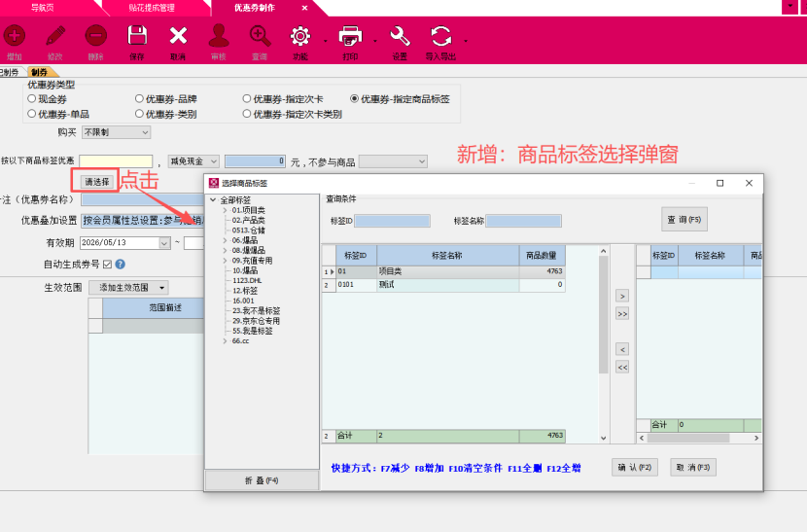Click the tab-list arrow at top right
The height and width of the screenshot is (532, 807).
coord(790,6)
